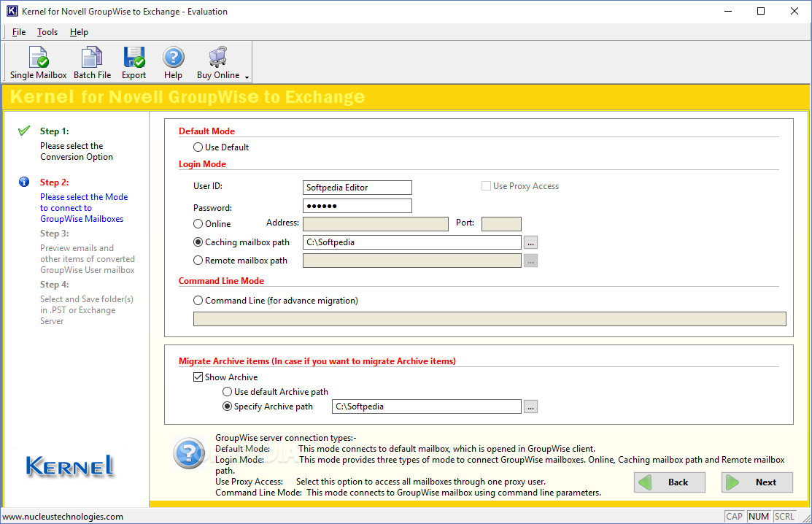Click the 'Please select the Conversion Option' text
The height and width of the screenshot is (524, 812).
[x=77, y=151]
